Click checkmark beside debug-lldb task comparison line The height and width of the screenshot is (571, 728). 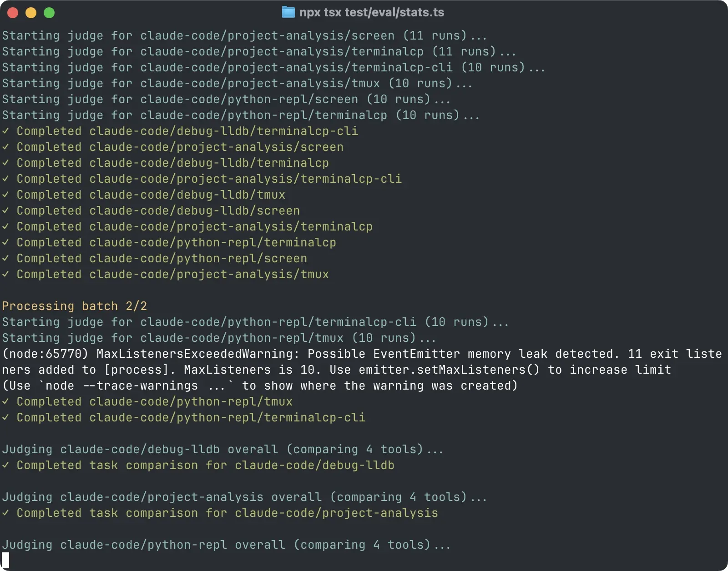5,466
